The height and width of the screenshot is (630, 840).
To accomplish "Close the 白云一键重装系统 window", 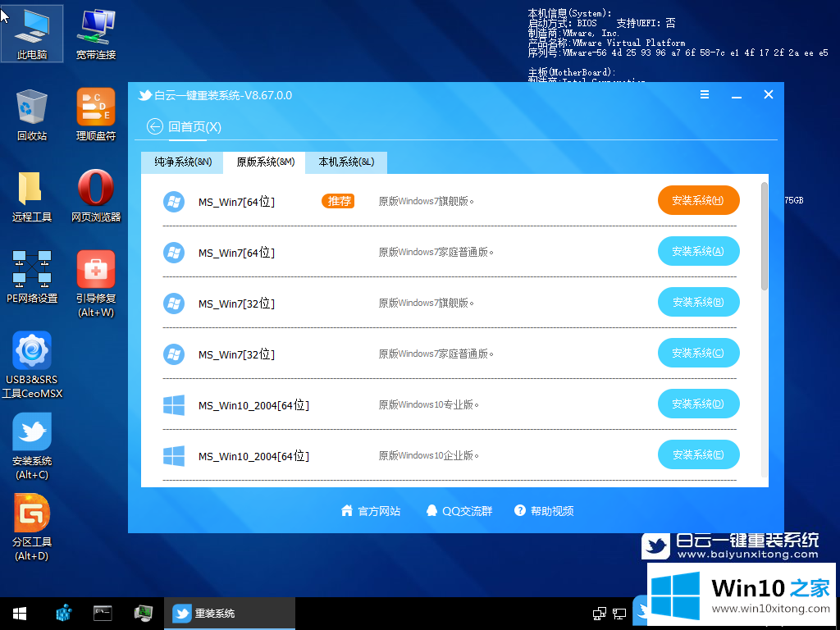I will [x=768, y=94].
